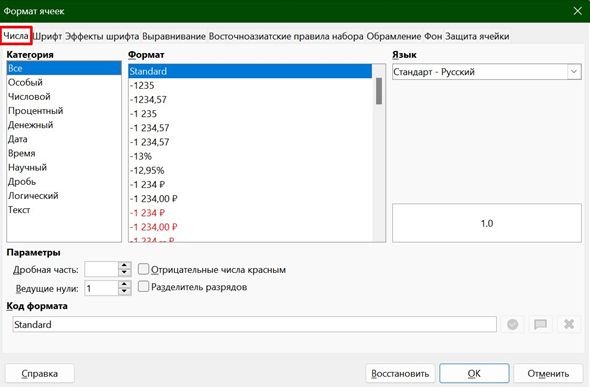
Task: Select category Процентный
Action: 64,111
